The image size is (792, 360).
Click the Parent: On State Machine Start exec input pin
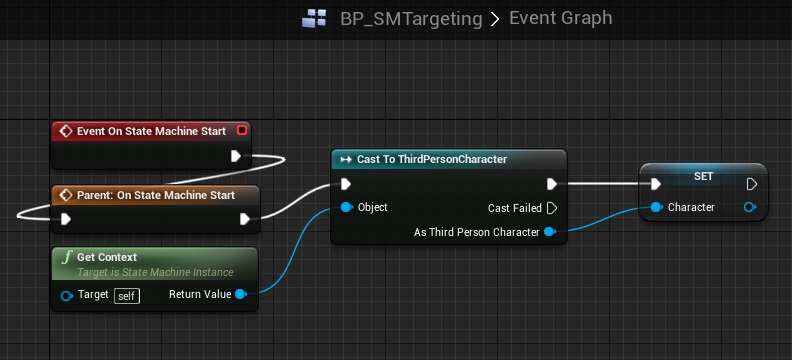click(66, 219)
